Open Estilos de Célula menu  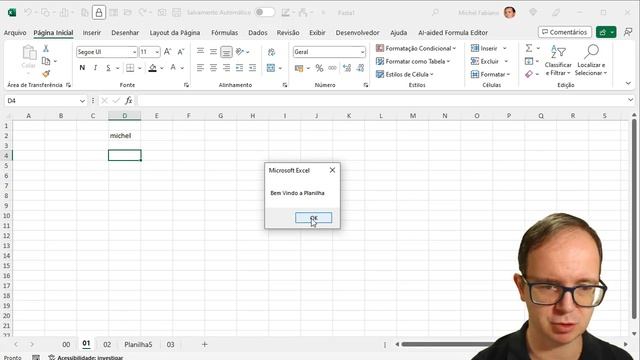(405, 74)
